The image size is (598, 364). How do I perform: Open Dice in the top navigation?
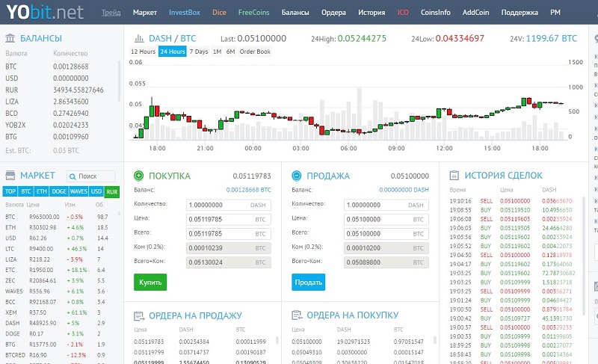pyautogui.click(x=219, y=12)
